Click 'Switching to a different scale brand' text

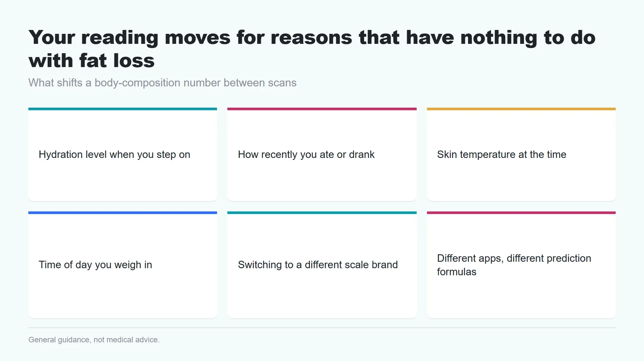(x=318, y=265)
